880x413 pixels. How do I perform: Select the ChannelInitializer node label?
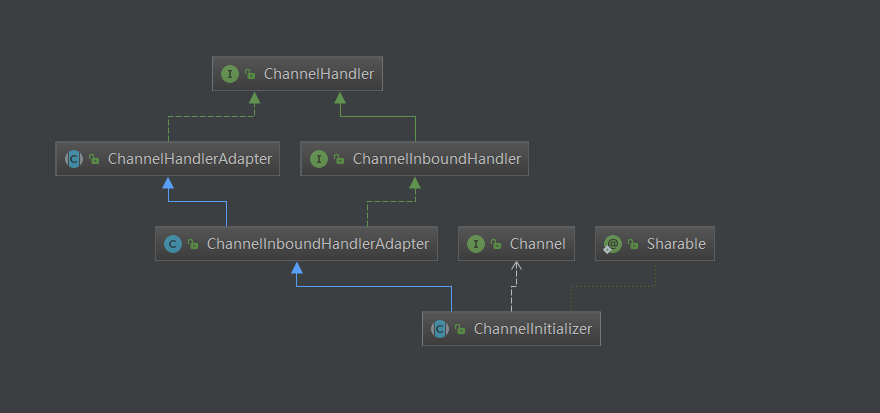533,328
